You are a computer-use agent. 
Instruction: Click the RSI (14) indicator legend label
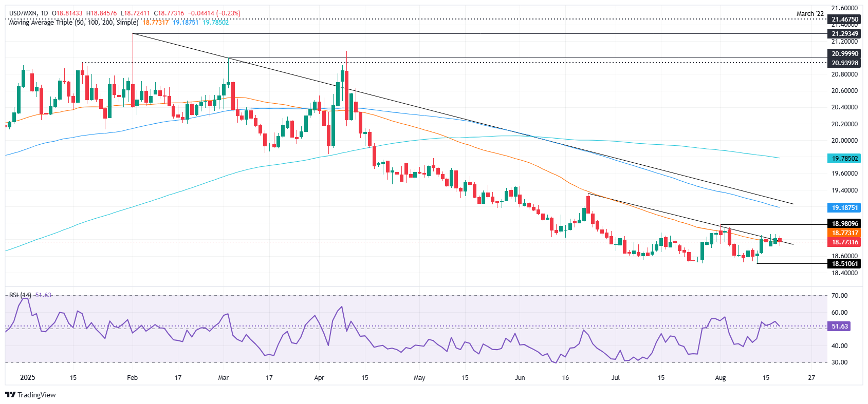(20, 295)
